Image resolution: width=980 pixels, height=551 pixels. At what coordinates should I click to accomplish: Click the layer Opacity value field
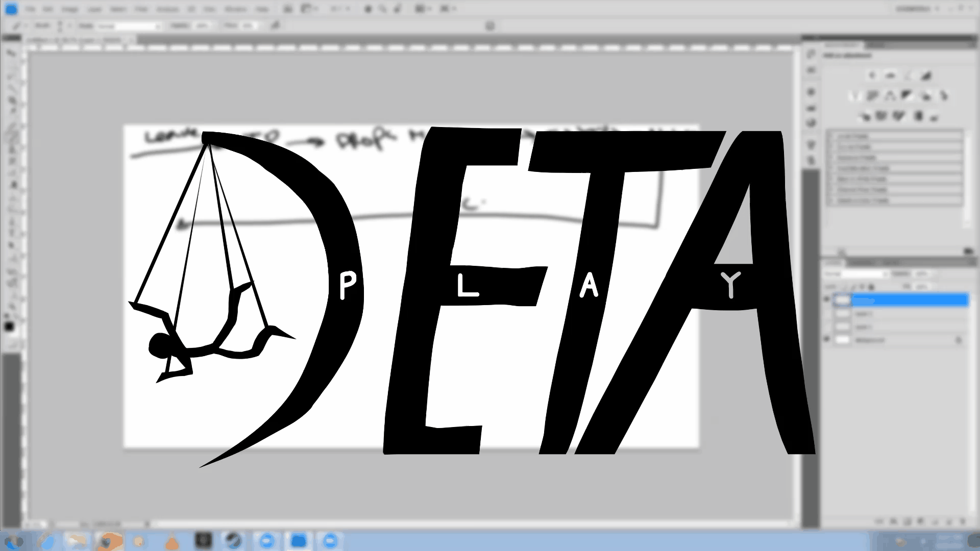922,274
